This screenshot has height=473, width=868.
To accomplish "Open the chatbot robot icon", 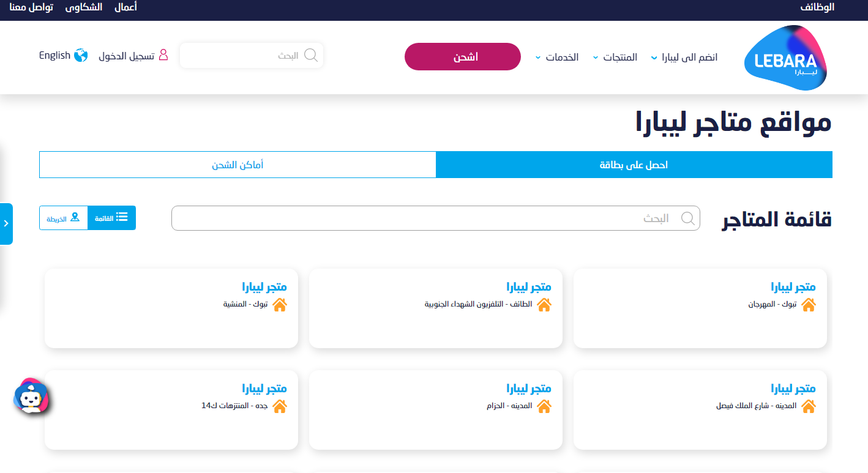I will tap(31, 396).
